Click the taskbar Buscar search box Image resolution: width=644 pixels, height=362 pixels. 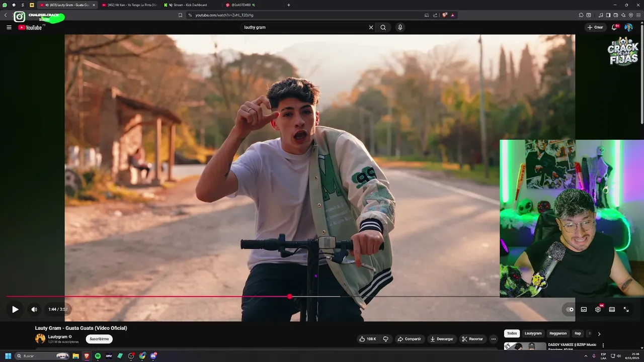click(x=42, y=356)
